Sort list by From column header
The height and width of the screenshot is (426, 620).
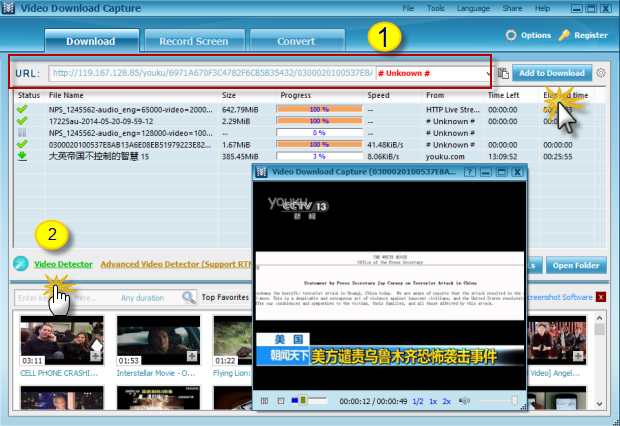coord(453,95)
